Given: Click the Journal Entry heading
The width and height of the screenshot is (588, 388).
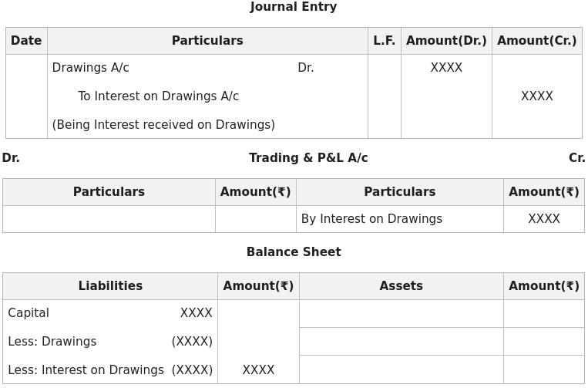Looking at the screenshot, I should click(x=294, y=7).
